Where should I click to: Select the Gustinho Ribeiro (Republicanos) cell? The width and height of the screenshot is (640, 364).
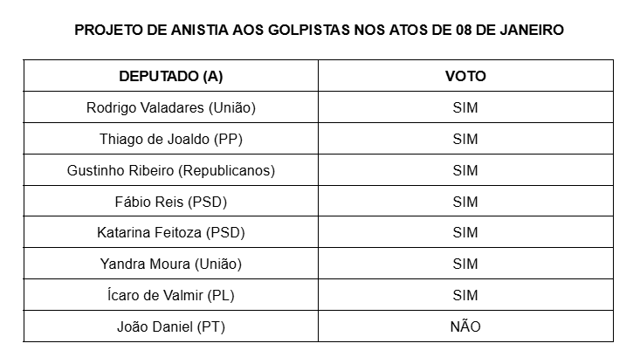pyautogui.click(x=171, y=170)
